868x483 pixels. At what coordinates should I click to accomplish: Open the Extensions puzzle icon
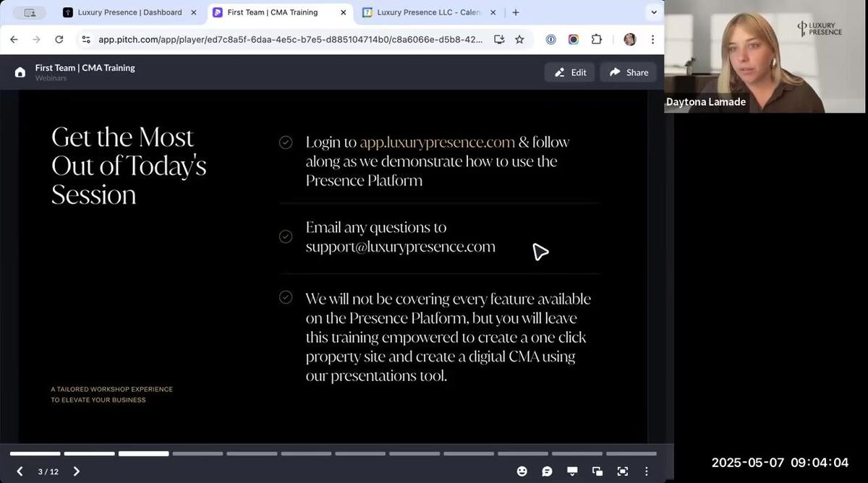coord(597,40)
